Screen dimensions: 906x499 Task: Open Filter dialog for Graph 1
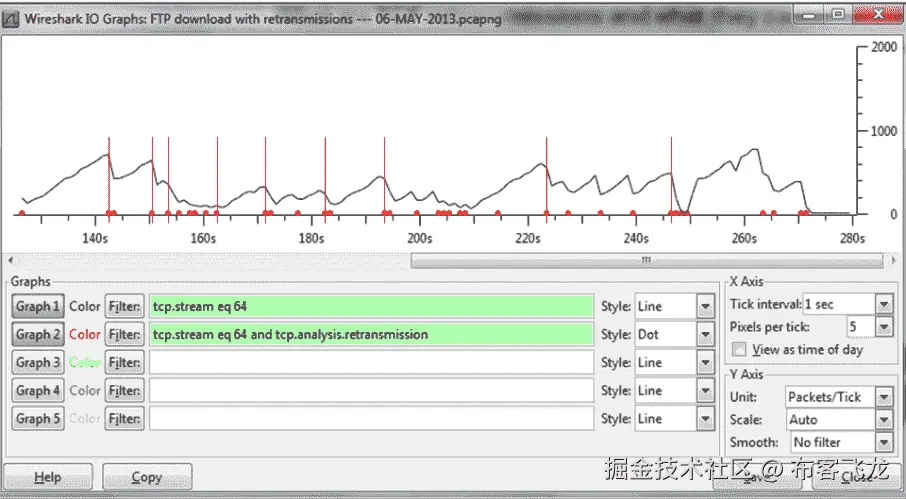pyautogui.click(x=124, y=306)
